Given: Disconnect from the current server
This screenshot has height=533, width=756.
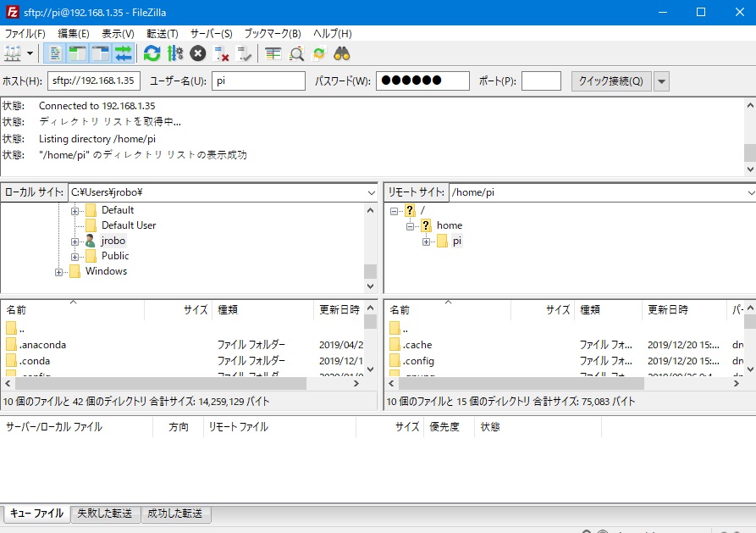Looking at the screenshot, I should (x=221, y=53).
